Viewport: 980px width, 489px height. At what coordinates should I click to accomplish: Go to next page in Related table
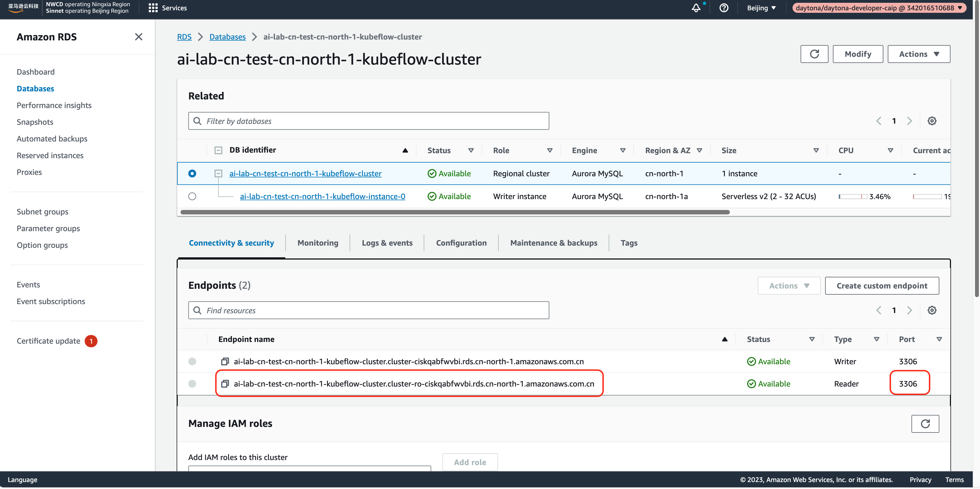(x=910, y=121)
